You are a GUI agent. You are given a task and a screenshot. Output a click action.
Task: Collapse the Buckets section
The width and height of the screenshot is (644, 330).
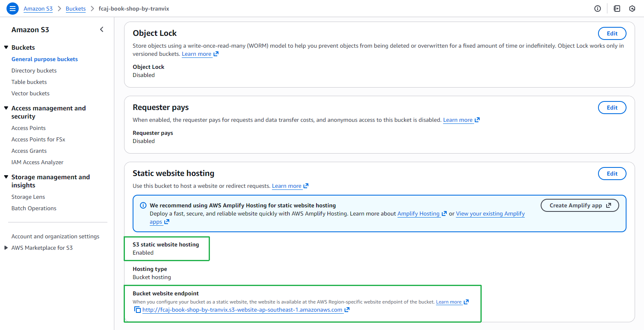coord(6,47)
